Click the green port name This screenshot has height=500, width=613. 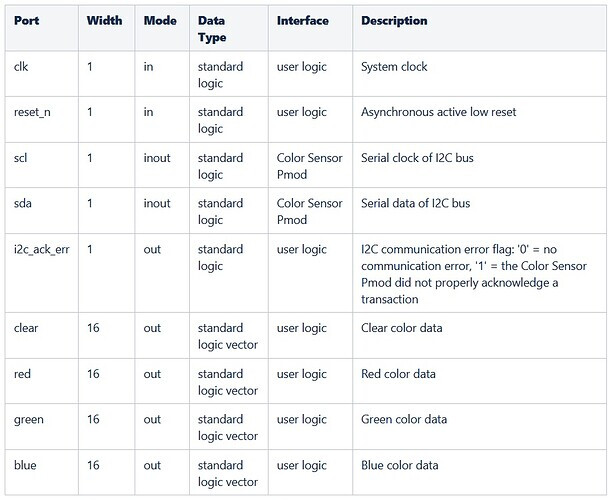29,420
